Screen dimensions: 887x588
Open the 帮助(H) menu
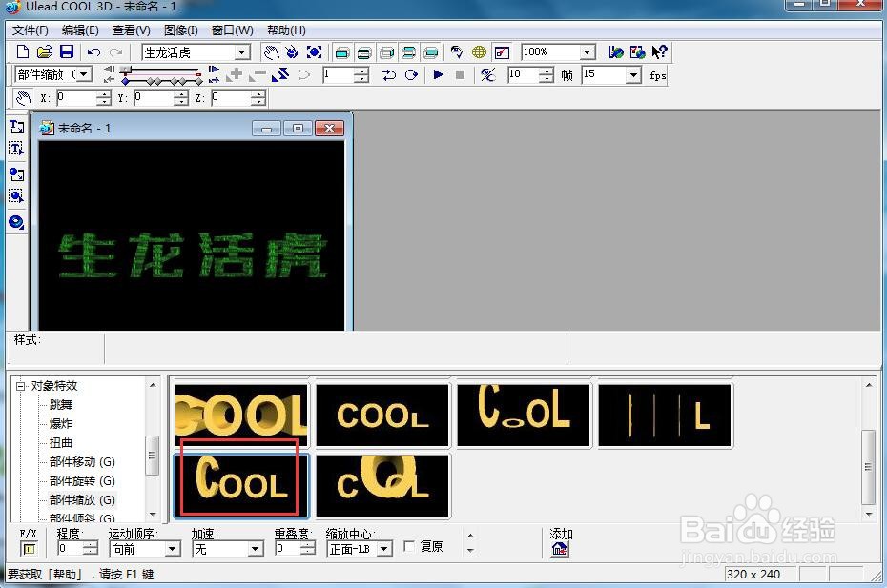[x=286, y=30]
